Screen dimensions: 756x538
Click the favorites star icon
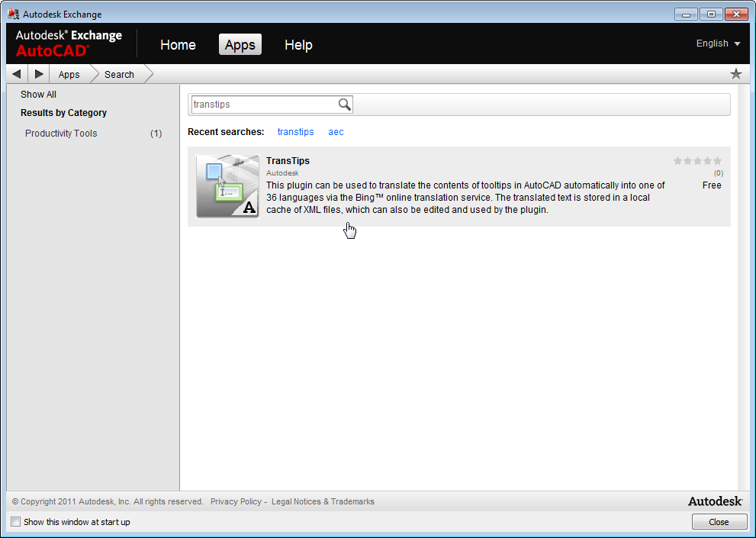735,74
